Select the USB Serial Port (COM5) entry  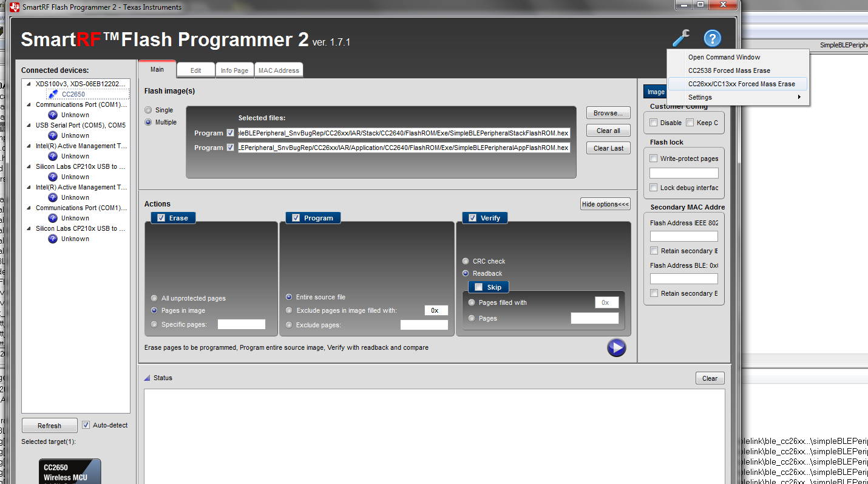[81, 125]
